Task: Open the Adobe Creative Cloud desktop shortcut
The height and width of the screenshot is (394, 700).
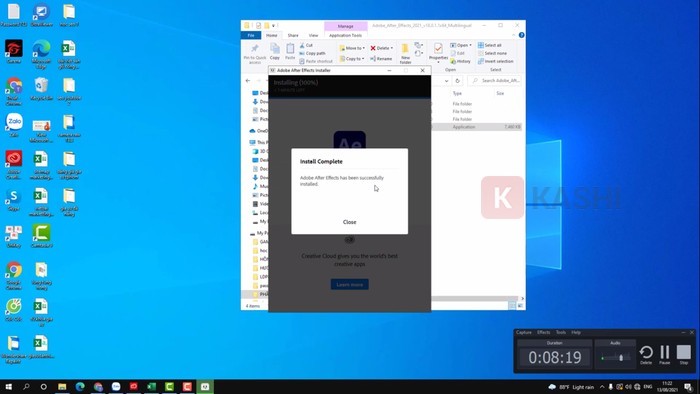Action: (14, 165)
